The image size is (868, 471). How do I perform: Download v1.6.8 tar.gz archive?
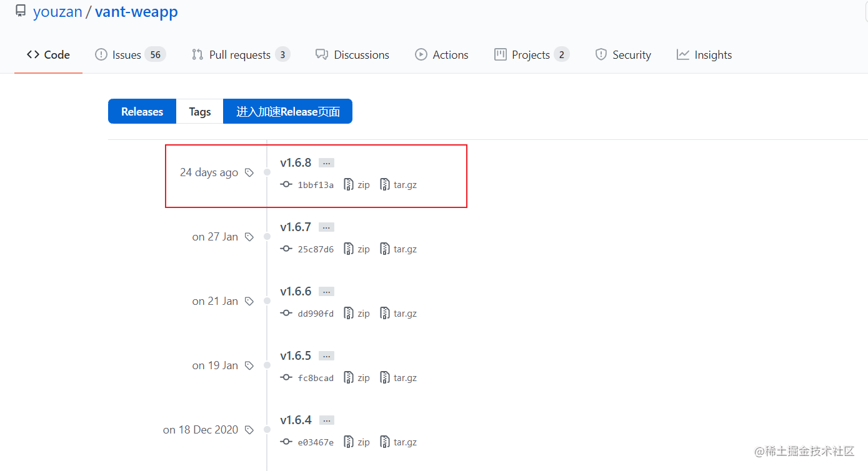[398, 185]
